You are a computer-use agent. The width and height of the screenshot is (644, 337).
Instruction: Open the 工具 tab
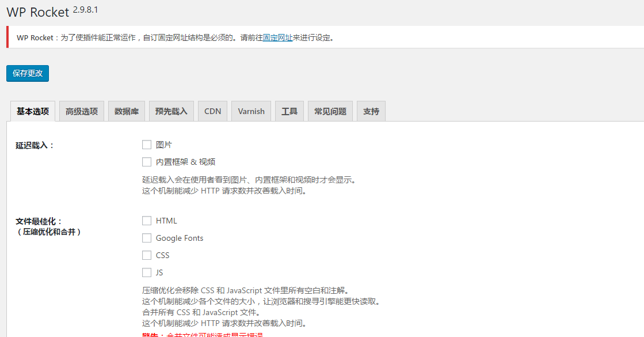(x=289, y=111)
